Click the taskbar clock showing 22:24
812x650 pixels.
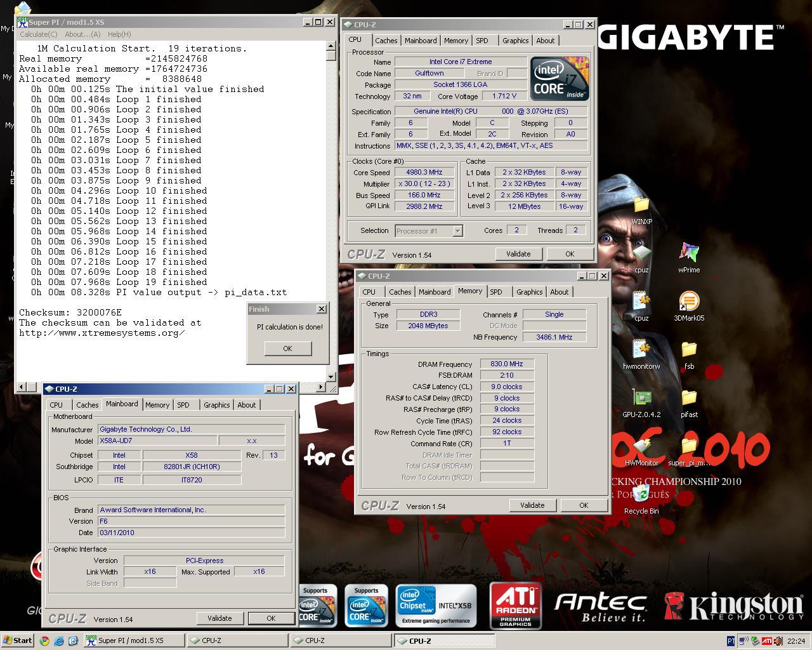click(x=796, y=641)
